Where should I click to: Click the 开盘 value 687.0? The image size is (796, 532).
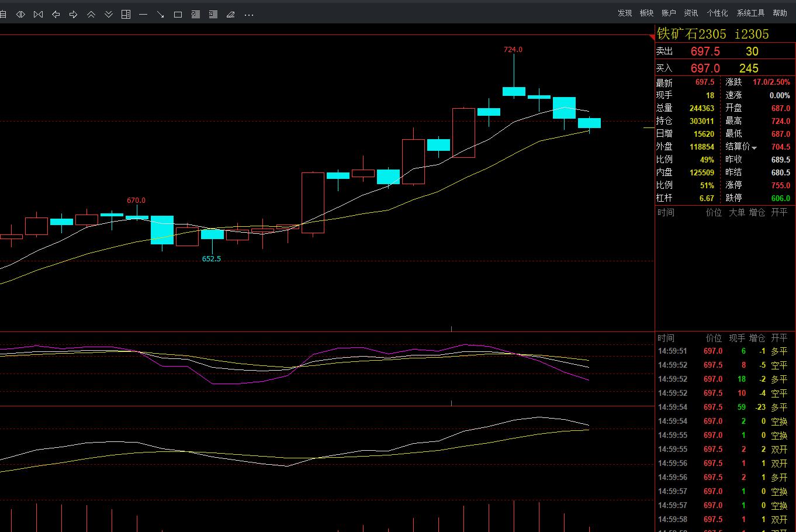pyautogui.click(x=781, y=108)
